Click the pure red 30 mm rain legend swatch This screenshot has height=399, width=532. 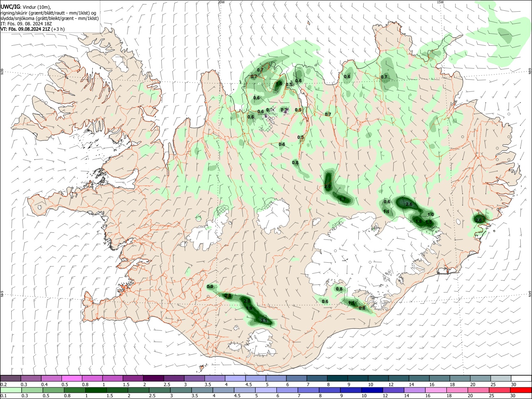pyautogui.click(x=521, y=390)
